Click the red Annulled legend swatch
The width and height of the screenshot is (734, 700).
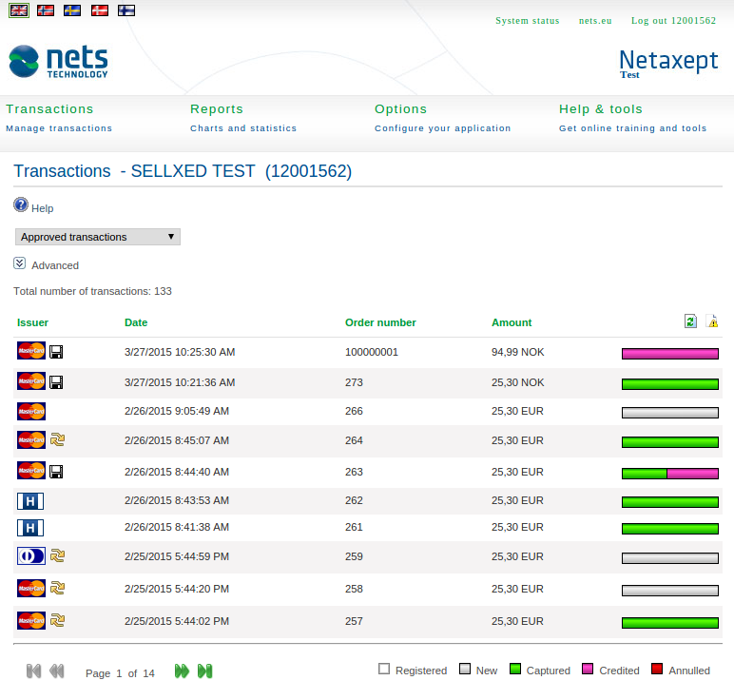tap(657, 669)
